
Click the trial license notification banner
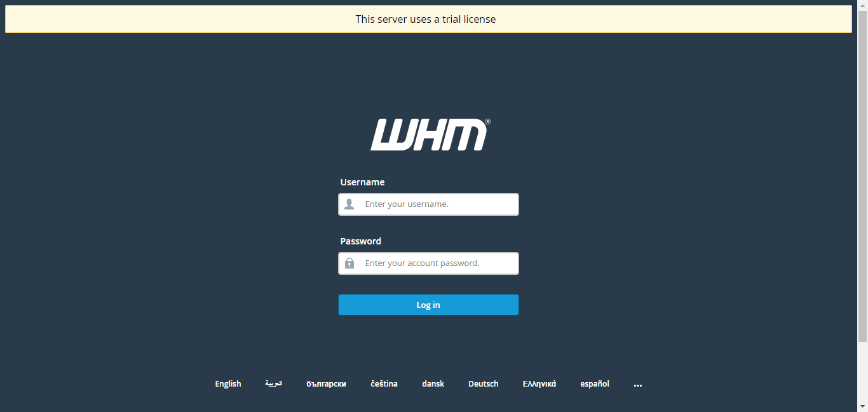(x=426, y=18)
